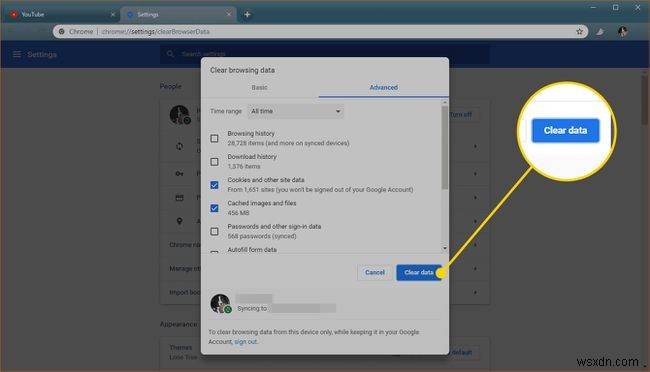Image resolution: width=650 pixels, height=372 pixels.
Task: Click the search icon in Settings search bar
Action: 170,54
